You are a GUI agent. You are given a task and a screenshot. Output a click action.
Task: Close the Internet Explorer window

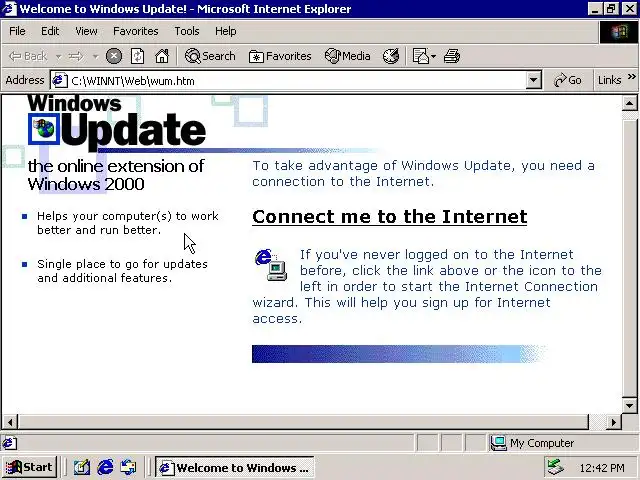point(629,9)
